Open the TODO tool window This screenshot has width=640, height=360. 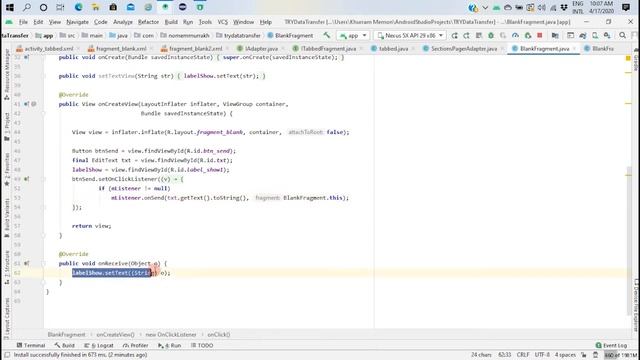pyautogui.click(x=202, y=345)
